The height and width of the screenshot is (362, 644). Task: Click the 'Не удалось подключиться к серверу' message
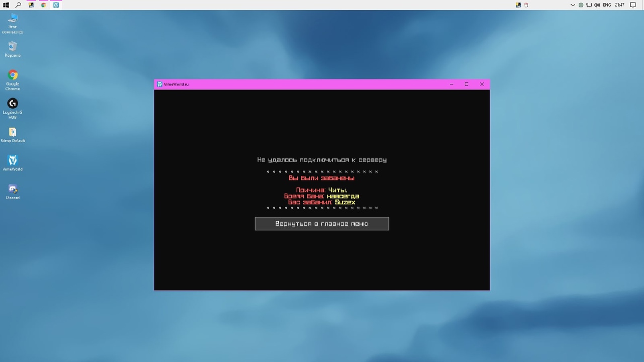(321, 160)
